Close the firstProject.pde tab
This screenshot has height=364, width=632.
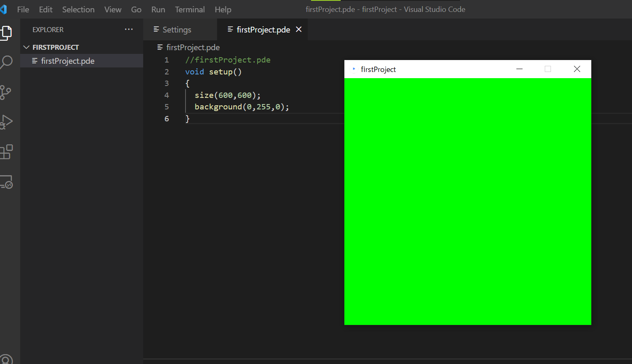tap(299, 29)
